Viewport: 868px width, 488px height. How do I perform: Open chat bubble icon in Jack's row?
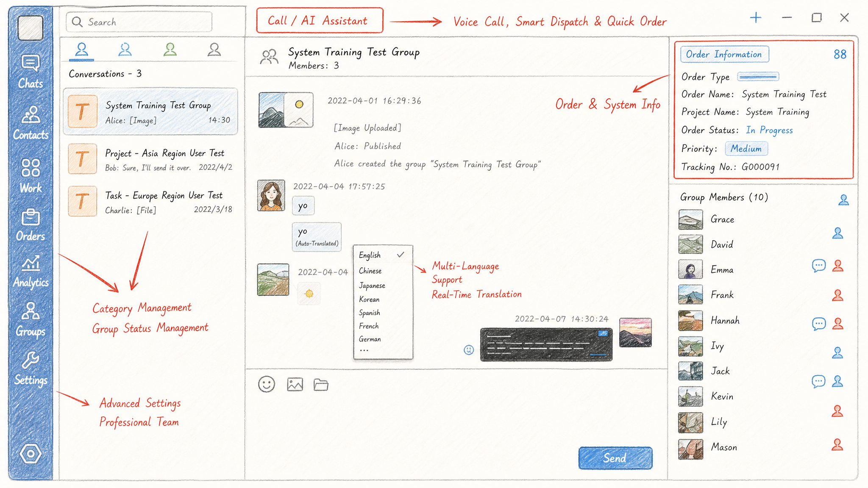point(818,381)
